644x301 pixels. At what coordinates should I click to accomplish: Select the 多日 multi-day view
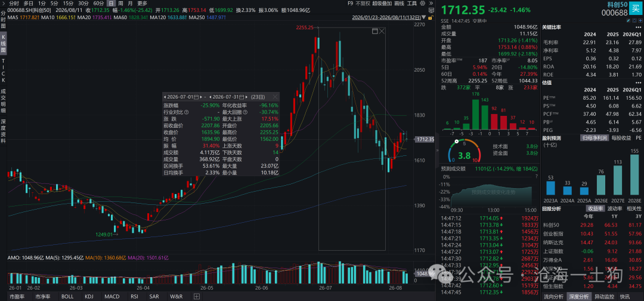pos(28,4)
